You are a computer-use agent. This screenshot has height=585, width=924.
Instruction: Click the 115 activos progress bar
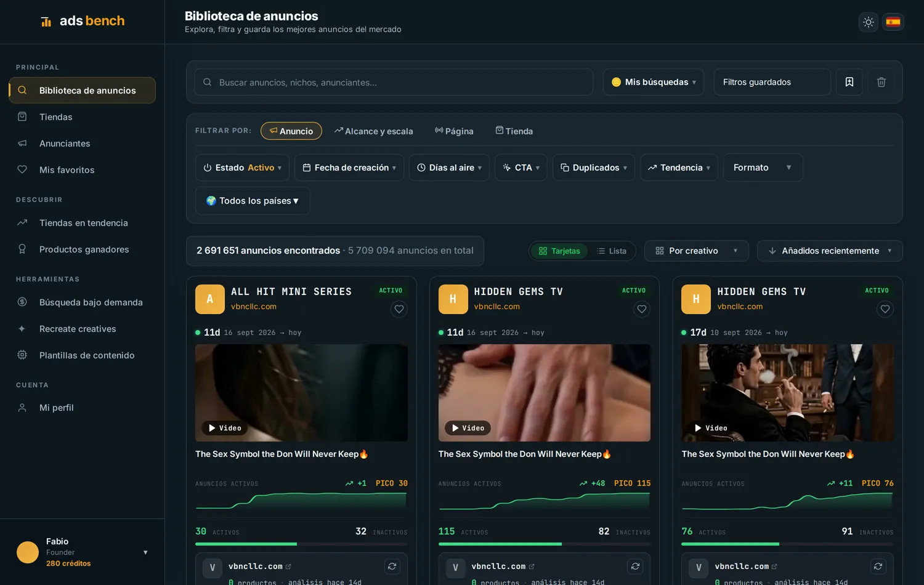click(x=545, y=544)
